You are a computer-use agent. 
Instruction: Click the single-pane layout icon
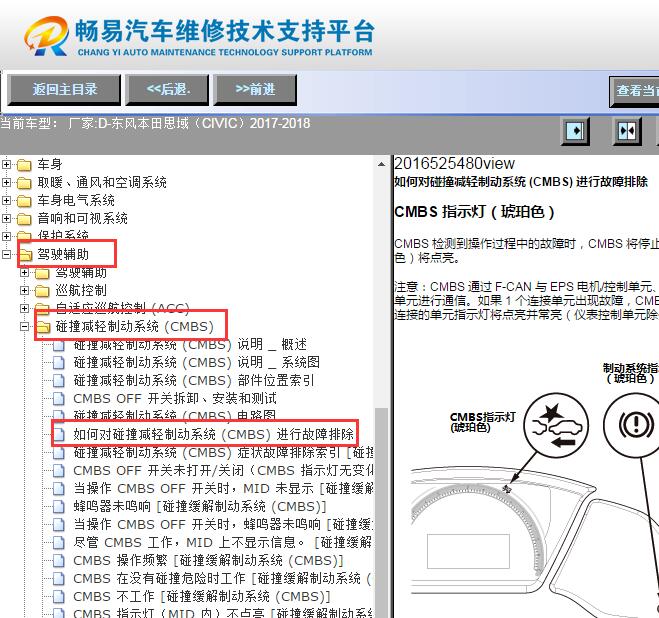tap(575, 131)
